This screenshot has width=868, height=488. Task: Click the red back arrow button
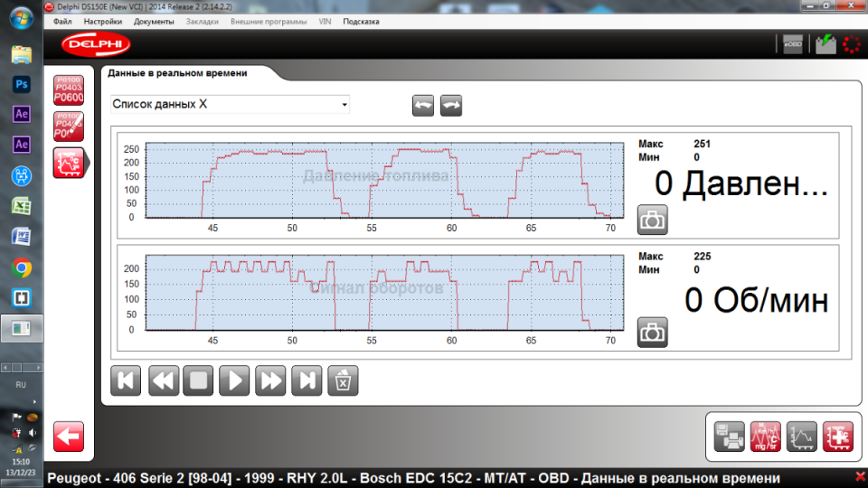(69, 436)
